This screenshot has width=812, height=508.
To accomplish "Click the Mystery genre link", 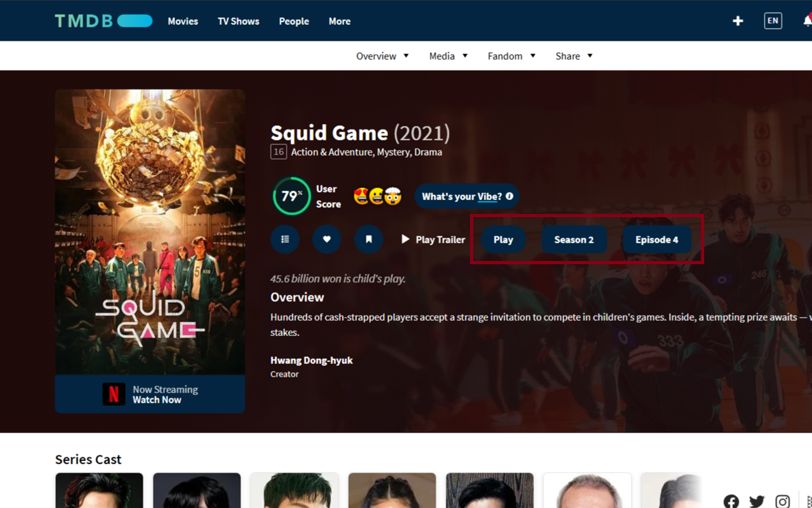I will point(393,152).
